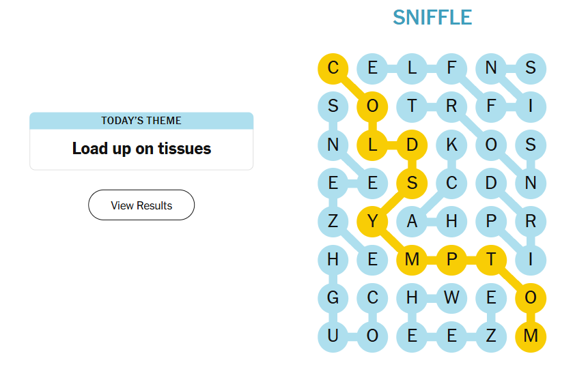Tap the blue letter L tile
Screen dimensions: 588x382
click(412, 68)
